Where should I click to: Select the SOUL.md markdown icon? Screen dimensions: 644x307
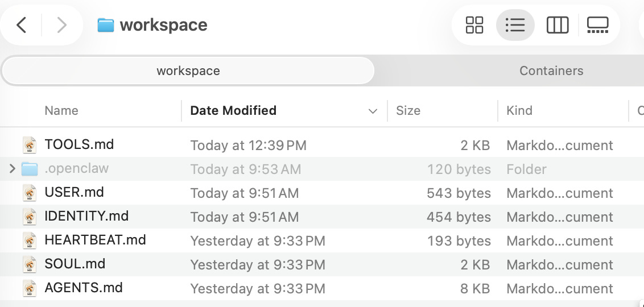pyautogui.click(x=30, y=264)
